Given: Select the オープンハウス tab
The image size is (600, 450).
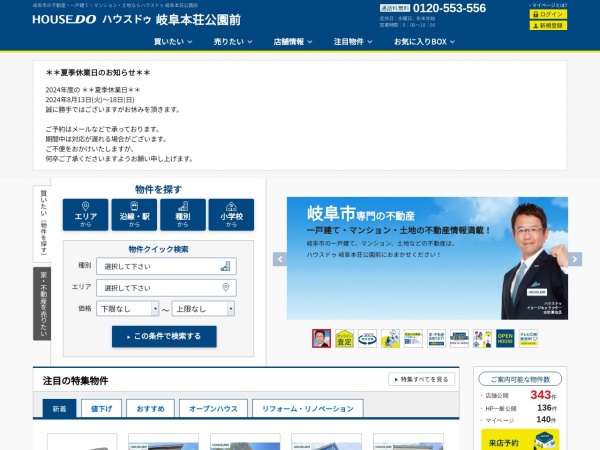Looking at the screenshot, I should coord(213,409).
